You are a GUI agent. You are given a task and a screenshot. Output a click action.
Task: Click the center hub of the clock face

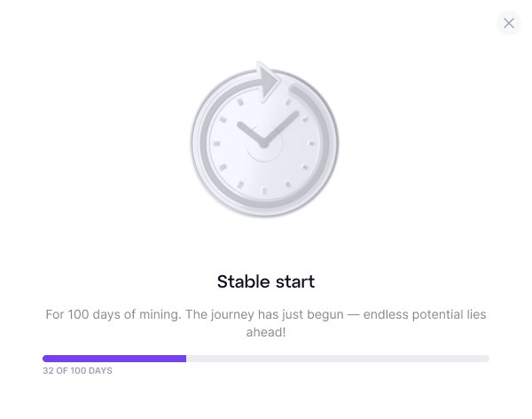[x=264, y=145]
